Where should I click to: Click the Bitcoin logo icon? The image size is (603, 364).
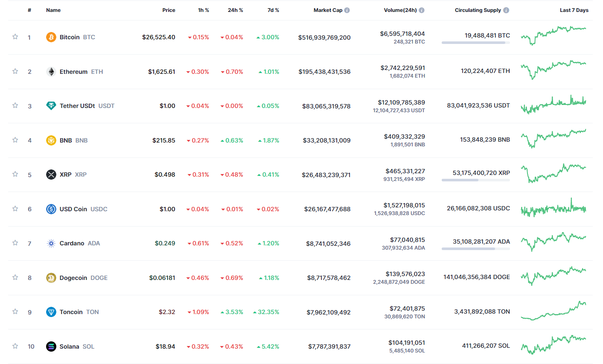pyautogui.click(x=51, y=37)
